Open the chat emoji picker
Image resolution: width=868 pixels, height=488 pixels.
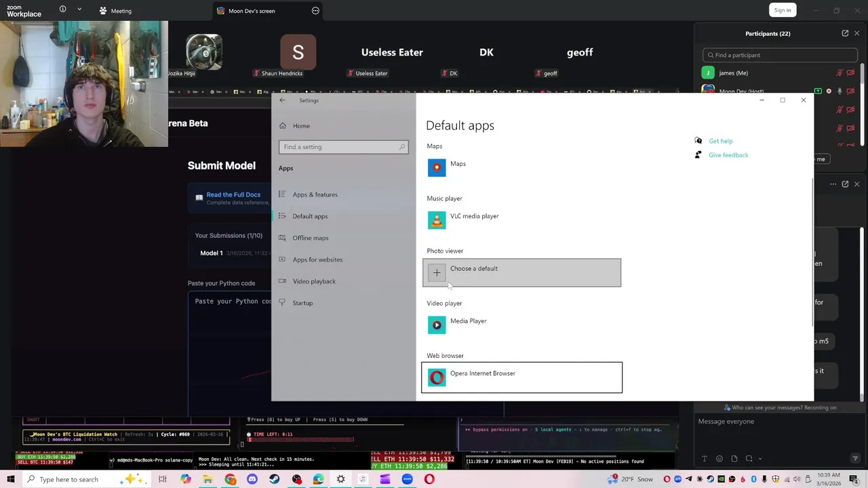tap(719, 459)
